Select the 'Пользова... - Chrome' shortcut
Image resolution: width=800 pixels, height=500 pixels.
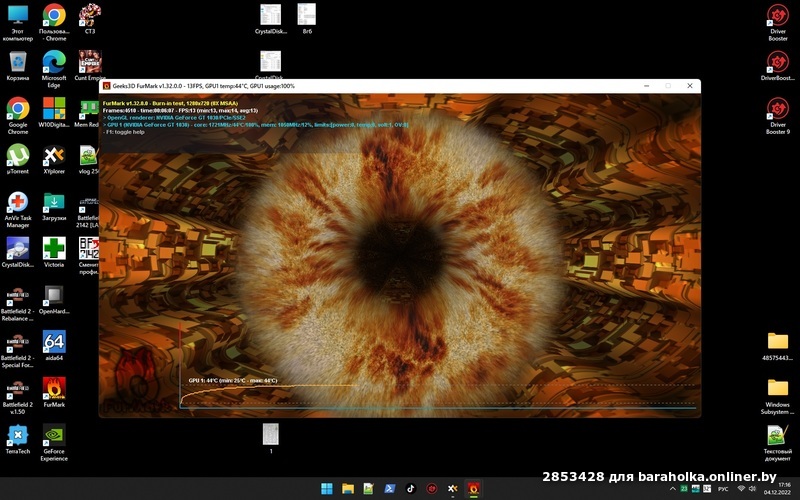[54, 22]
